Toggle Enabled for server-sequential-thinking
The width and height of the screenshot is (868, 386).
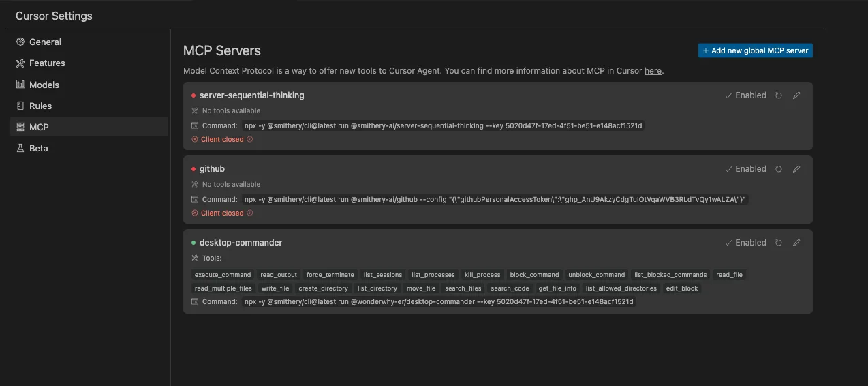pos(745,95)
